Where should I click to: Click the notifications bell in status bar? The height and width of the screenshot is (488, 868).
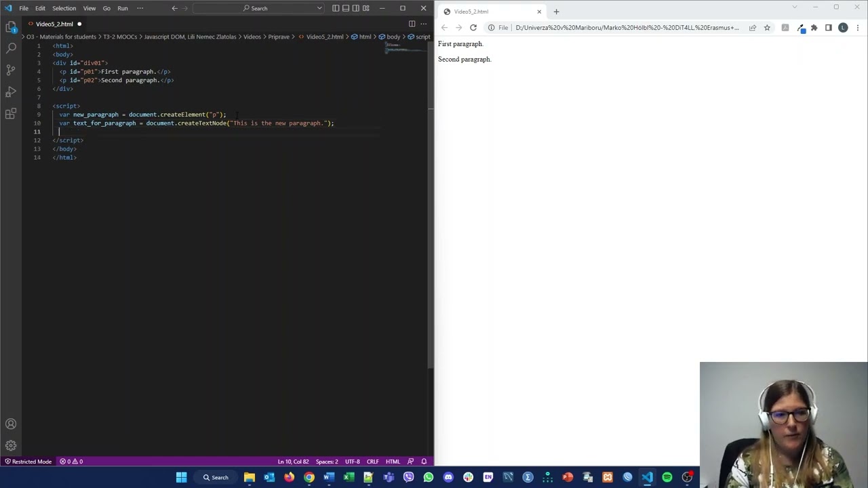tap(424, 462)
